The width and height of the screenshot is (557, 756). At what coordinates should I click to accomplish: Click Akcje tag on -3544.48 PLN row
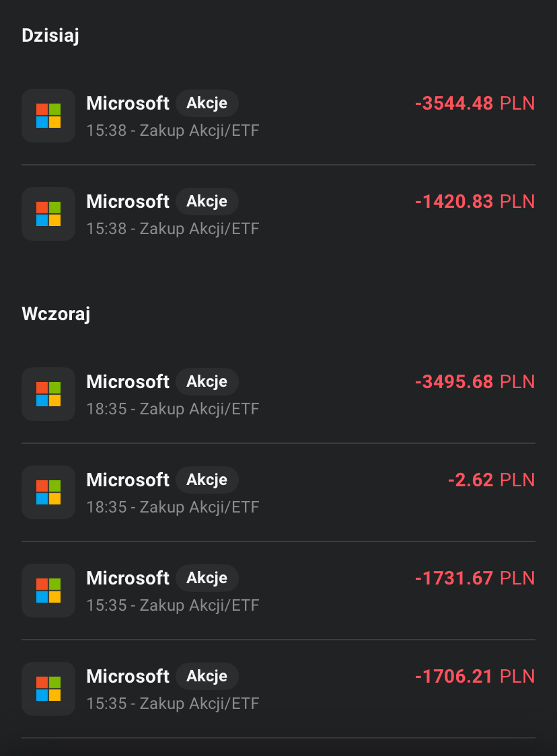point(207,104)
